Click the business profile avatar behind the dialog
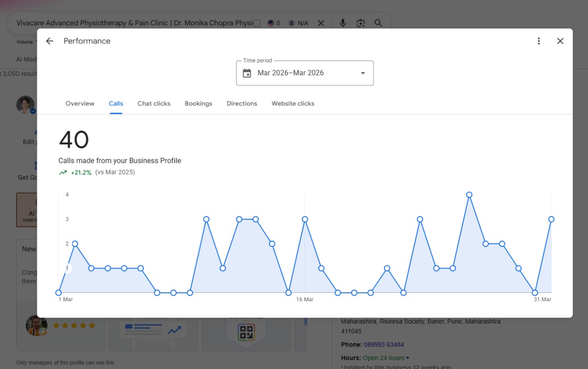The height and width of the screenshot is (369, 588). 26,105
